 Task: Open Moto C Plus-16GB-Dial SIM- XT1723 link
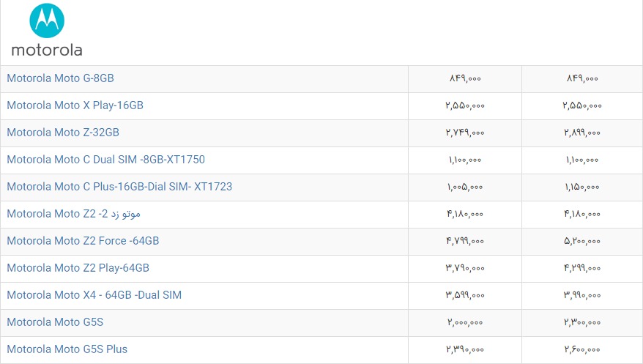point(119,187)
